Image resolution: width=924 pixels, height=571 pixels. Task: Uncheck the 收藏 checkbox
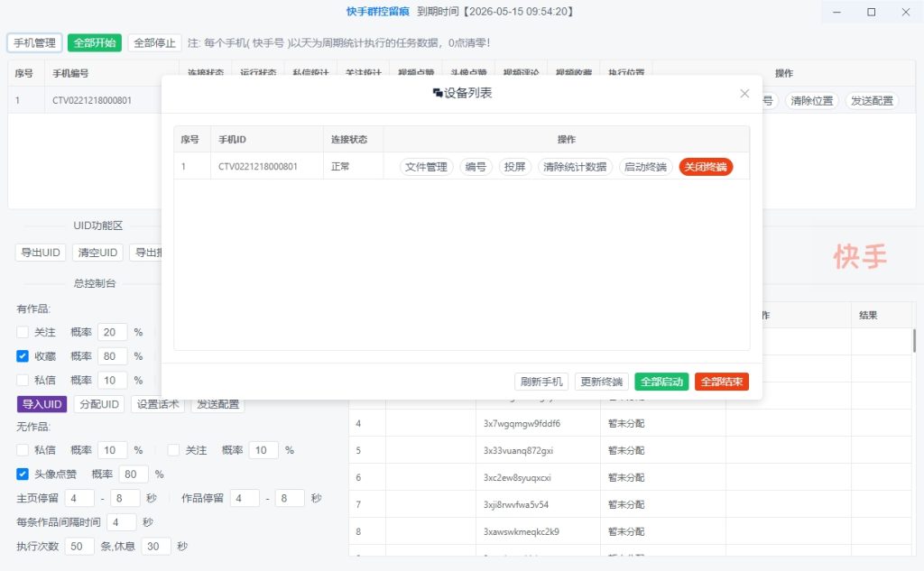click(23, 355)
